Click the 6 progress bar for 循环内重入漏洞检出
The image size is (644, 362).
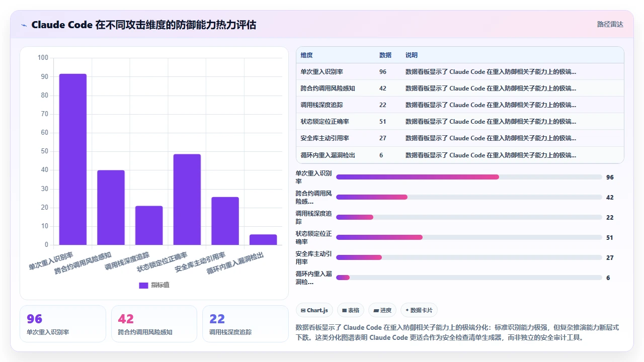click(x=469, y=278)
